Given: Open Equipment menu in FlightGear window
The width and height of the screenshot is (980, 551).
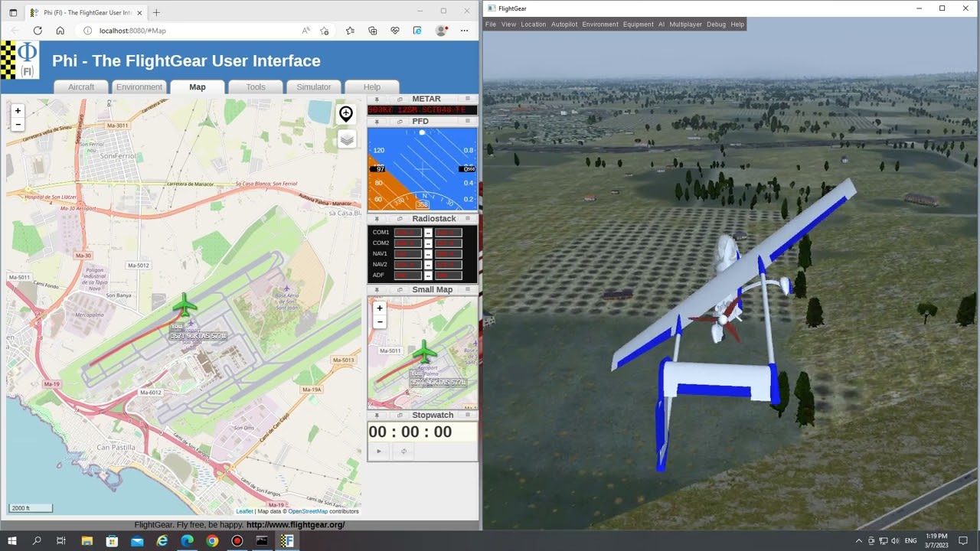Looking at the screenshot, I should [x=639, y=24].
